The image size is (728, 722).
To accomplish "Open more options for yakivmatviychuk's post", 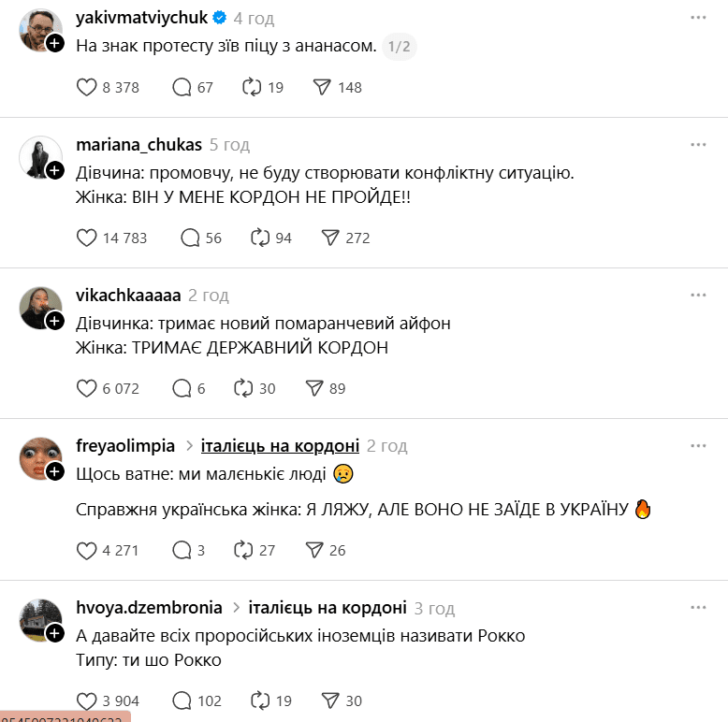I will click(698, 18).
